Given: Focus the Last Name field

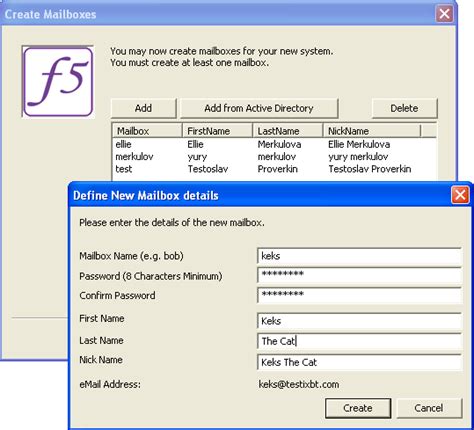Looking at the screenshot, I should coord(359,341).
